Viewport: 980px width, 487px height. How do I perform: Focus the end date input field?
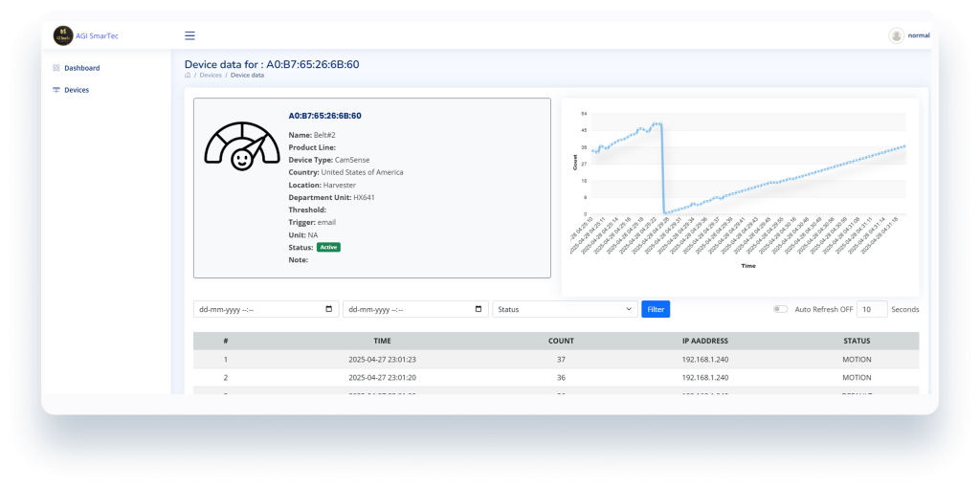pyautogui.click(x=415, y=309)
